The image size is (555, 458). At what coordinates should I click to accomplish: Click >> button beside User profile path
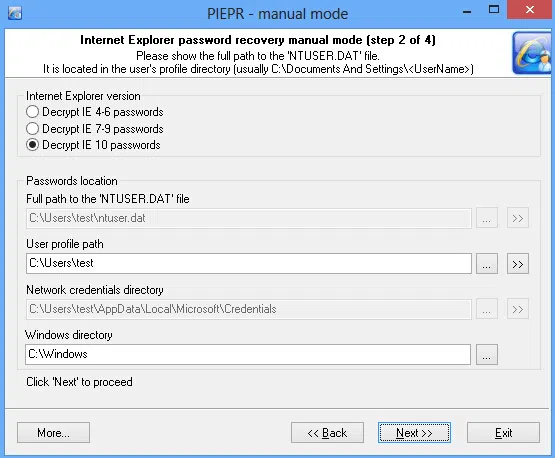click(518, 263)
